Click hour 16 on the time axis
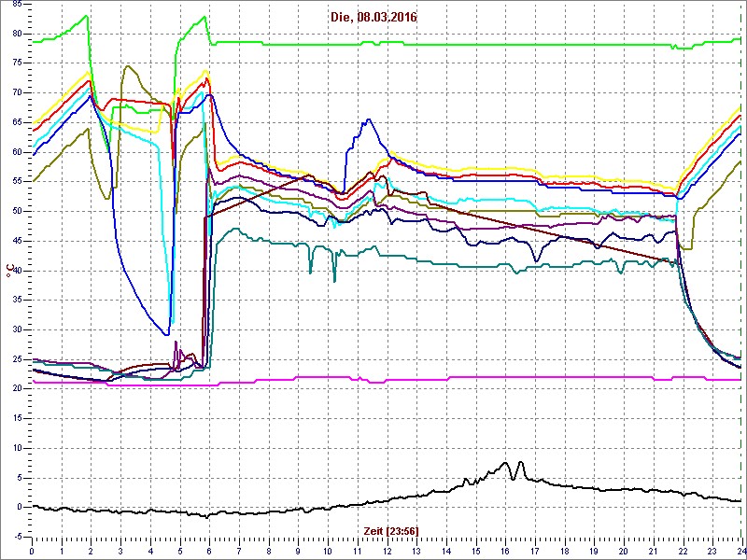 click(x=504, y=551)
